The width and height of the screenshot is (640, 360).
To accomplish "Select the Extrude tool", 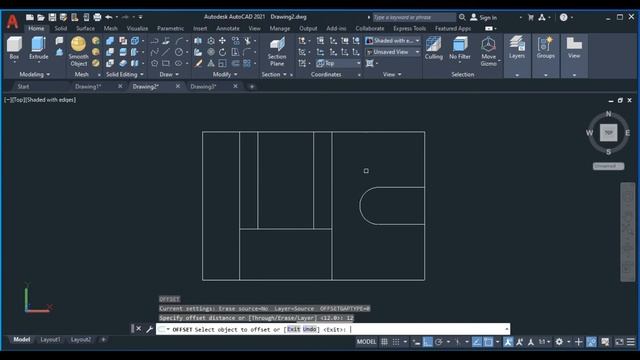I will point(39,48).
